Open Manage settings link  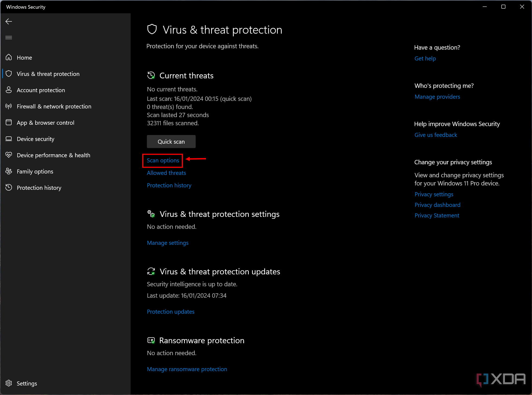coord(167,243)
